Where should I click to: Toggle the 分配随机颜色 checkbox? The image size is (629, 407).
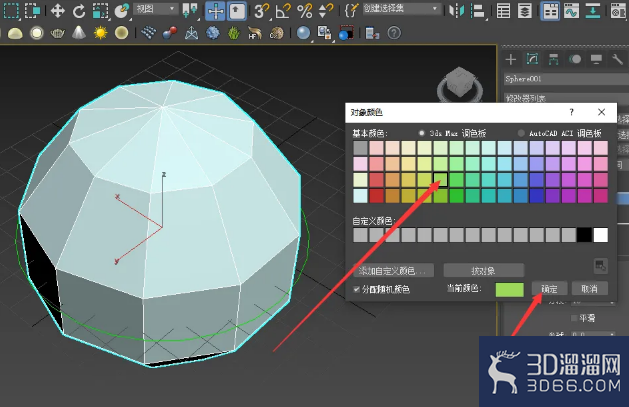point(356,289)
